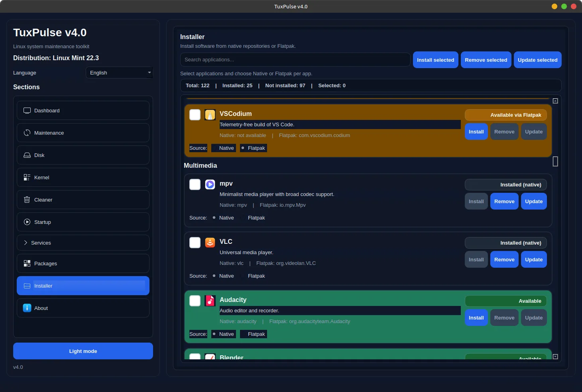Click the Cleaner trash icon in sidebar
The image size is (582, 392).
click(27, 200)
